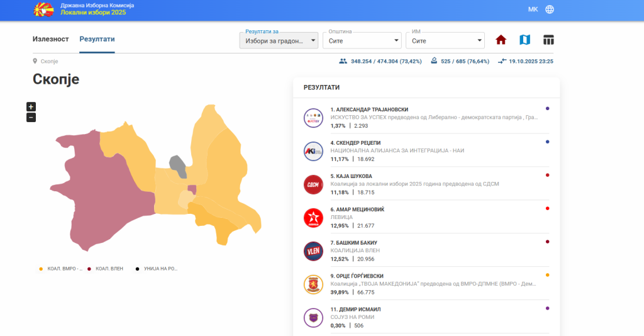644x336 pixels.
Task: Toggle КОАЛ. ВМРО legend item
Action: coord(62,269)
